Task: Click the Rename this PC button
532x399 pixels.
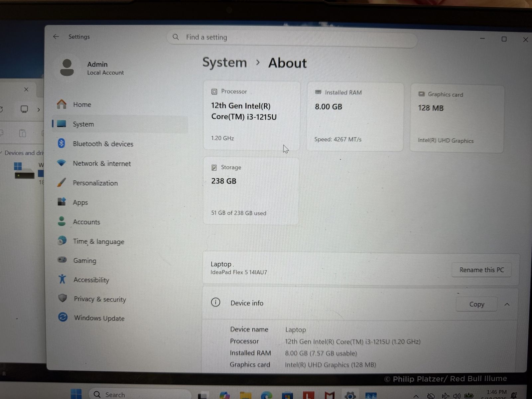Action: pyautogui.click(x=481, y=270)
